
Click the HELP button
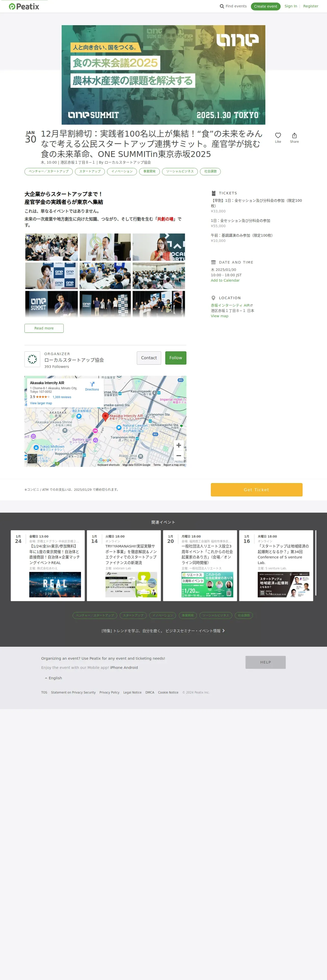pyautogui.click(x=266, y=662)
